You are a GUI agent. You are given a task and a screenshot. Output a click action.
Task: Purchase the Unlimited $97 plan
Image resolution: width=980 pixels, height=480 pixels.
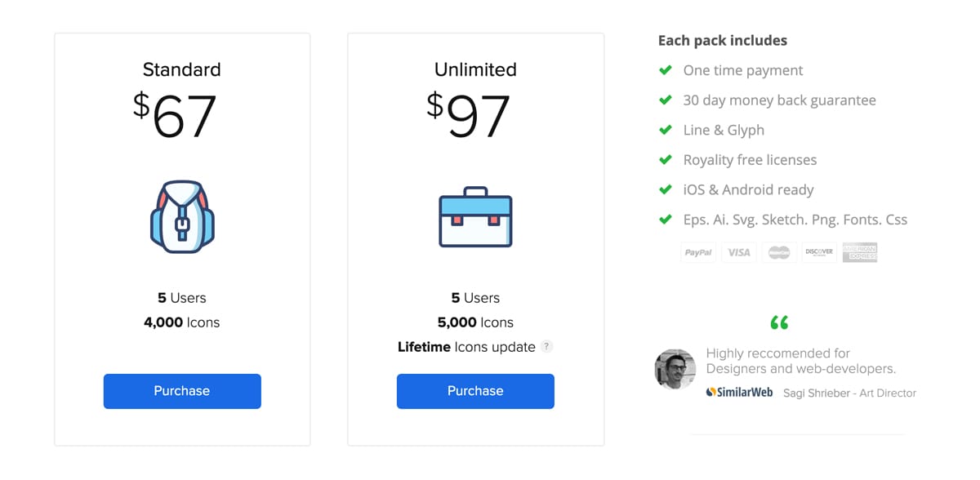(x=475, y=391)
